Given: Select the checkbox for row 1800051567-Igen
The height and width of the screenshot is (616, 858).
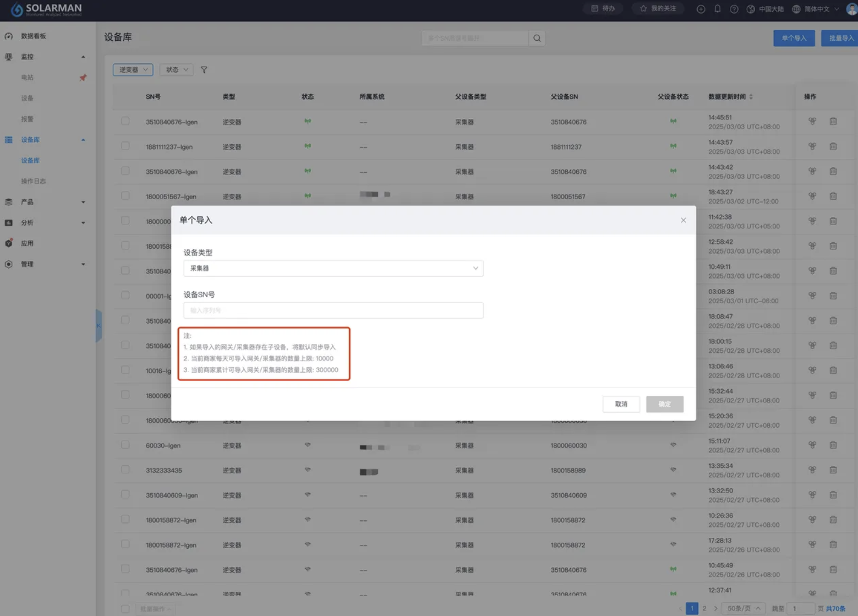Looking at the screenshot, I should pos(125,195).
